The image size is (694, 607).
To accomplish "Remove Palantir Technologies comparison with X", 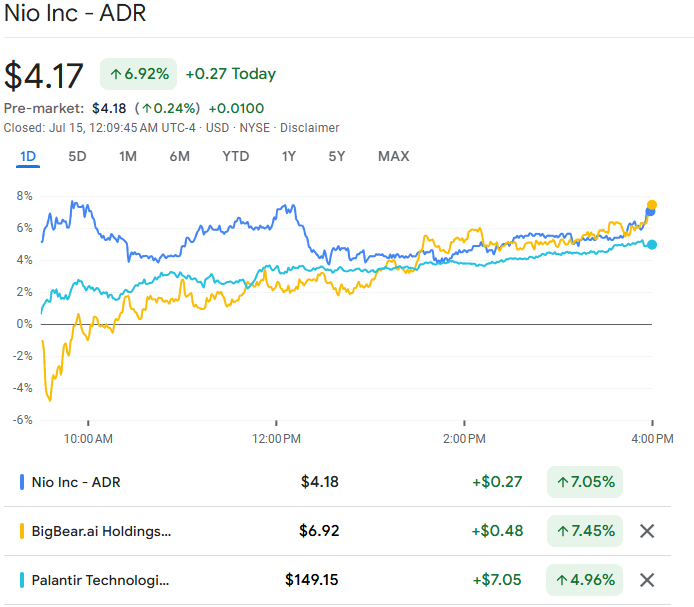I will click(647, 580).
